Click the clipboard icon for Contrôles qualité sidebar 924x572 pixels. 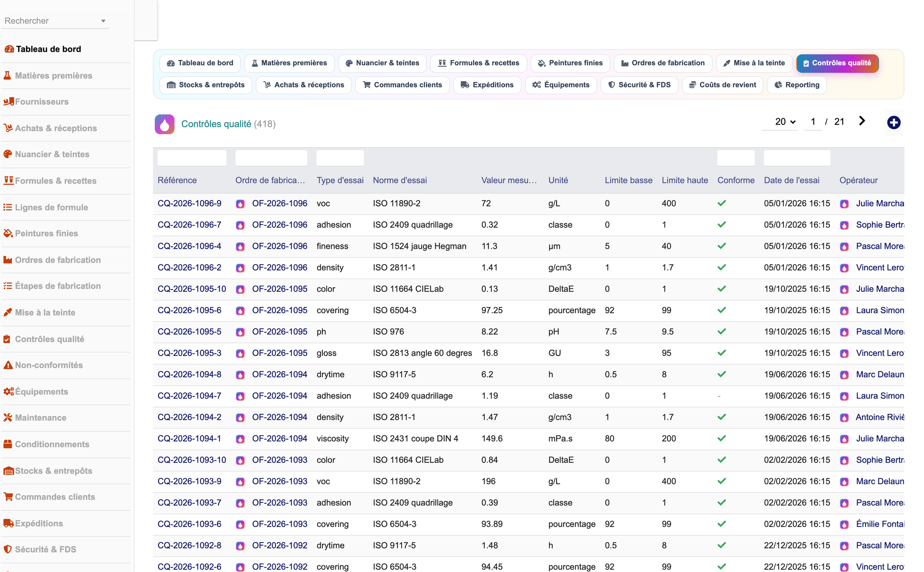click(x=7, y=339)
